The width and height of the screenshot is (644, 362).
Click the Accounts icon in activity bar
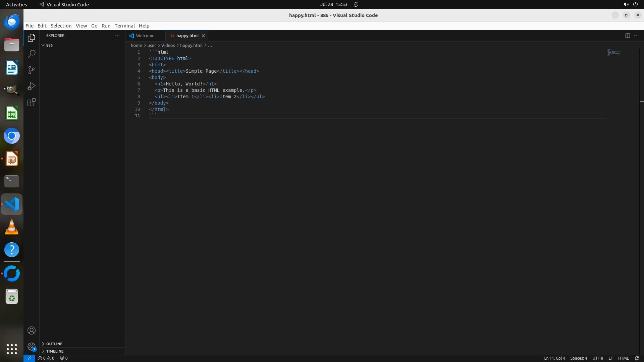point(32,330)
